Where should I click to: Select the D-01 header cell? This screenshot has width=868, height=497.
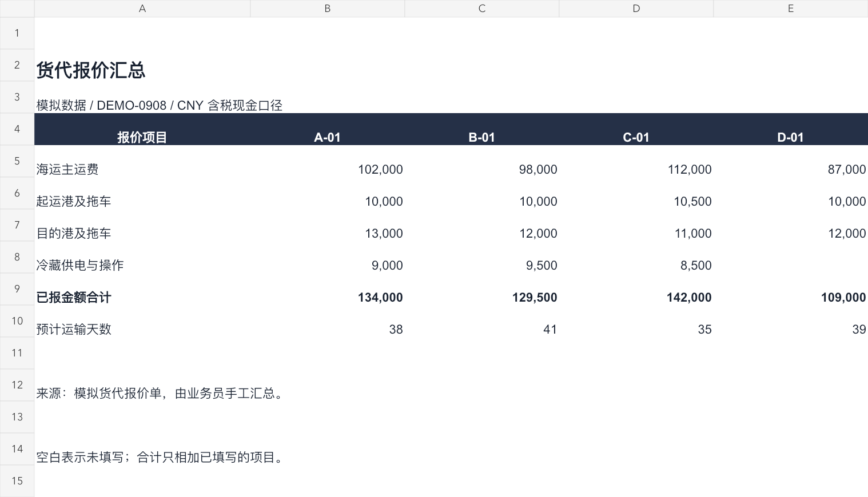coord(791,129)
